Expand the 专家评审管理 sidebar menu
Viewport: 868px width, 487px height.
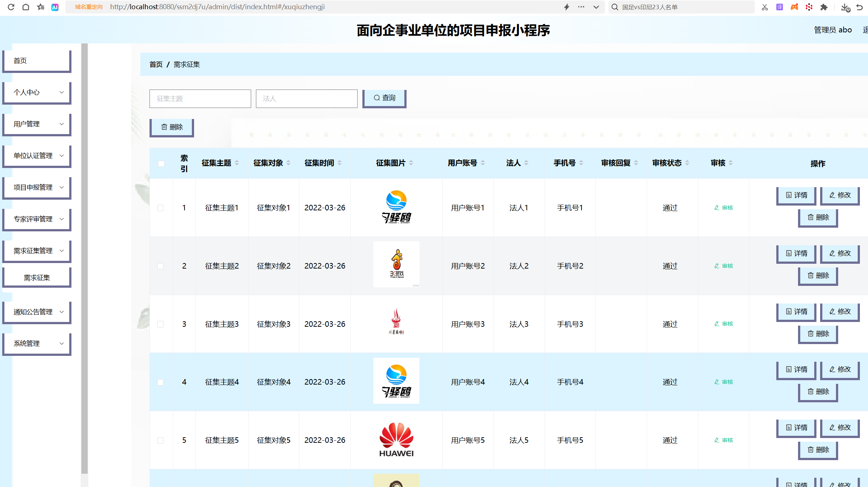37,219
